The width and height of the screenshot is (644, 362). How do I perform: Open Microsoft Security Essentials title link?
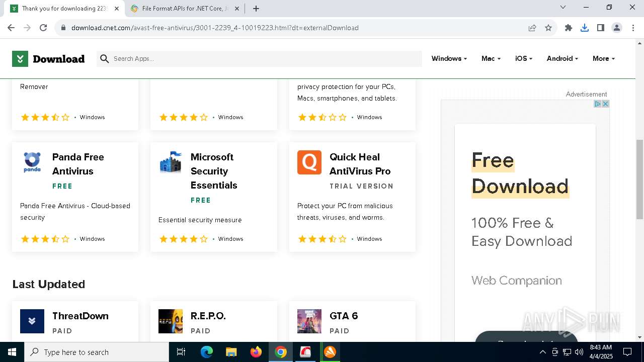(x=214, y=171)
